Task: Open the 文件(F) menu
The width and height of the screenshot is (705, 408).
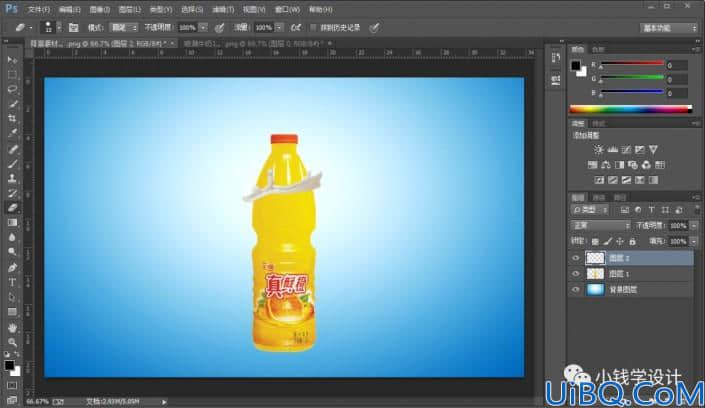Action: pos(38,9)
